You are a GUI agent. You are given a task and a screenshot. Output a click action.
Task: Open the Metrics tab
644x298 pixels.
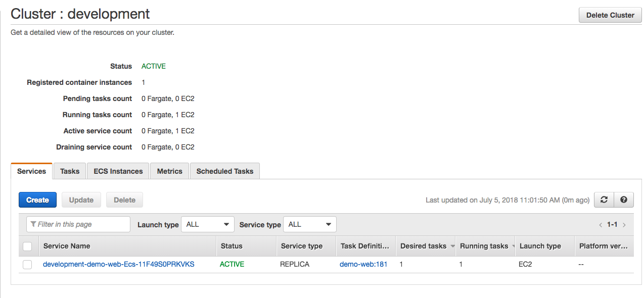pyautogui.click(x=170, y=171)
